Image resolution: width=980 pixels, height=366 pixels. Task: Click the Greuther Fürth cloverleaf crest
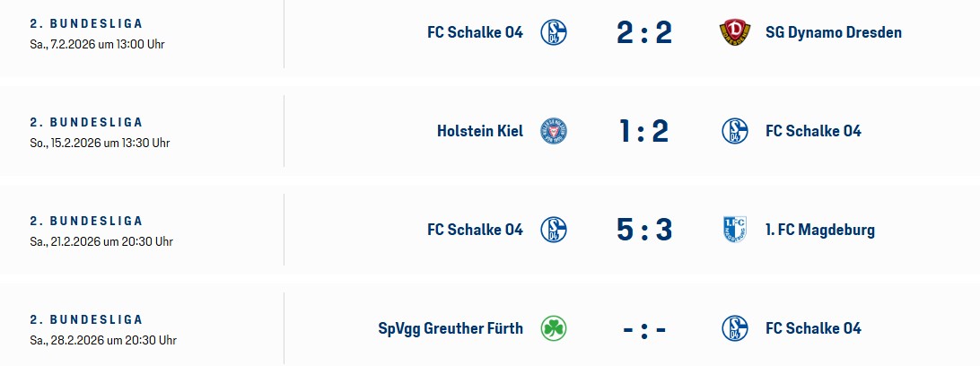coord(554,328)
